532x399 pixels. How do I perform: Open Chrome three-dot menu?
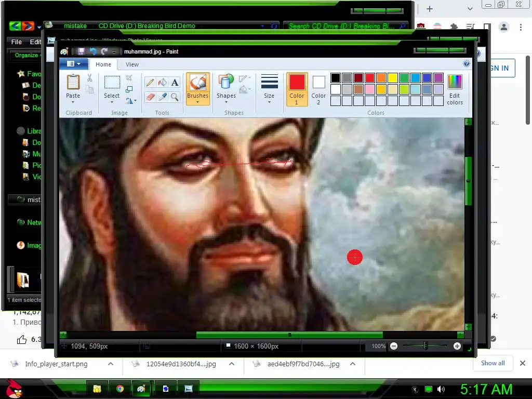[521, 27]
